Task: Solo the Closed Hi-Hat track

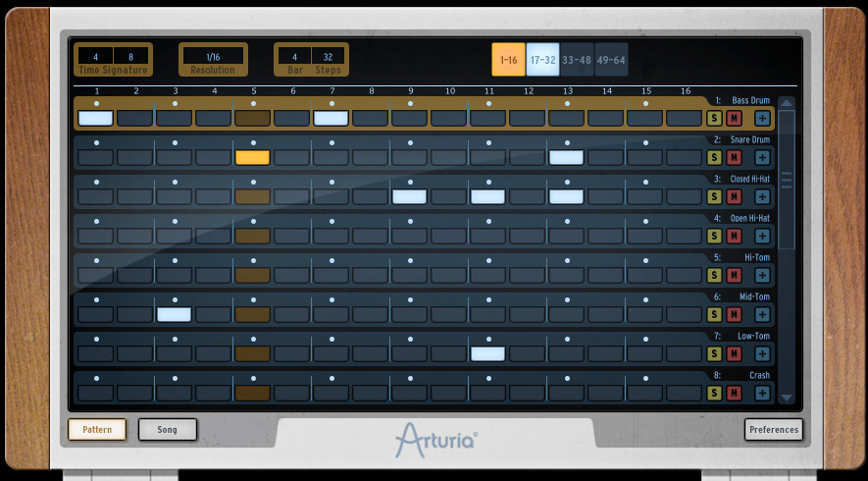Action: click(714, 197)
